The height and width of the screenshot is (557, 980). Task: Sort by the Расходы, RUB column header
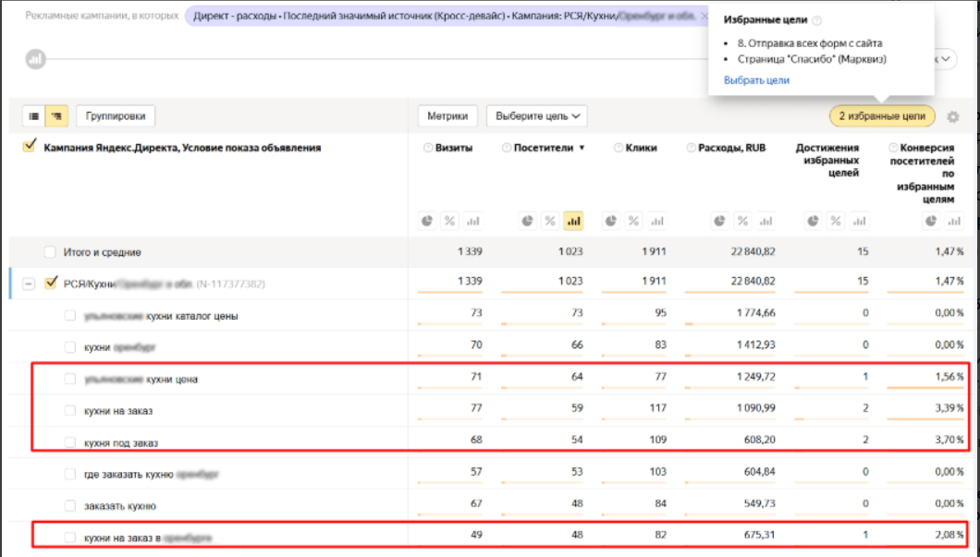coord(732,148)
